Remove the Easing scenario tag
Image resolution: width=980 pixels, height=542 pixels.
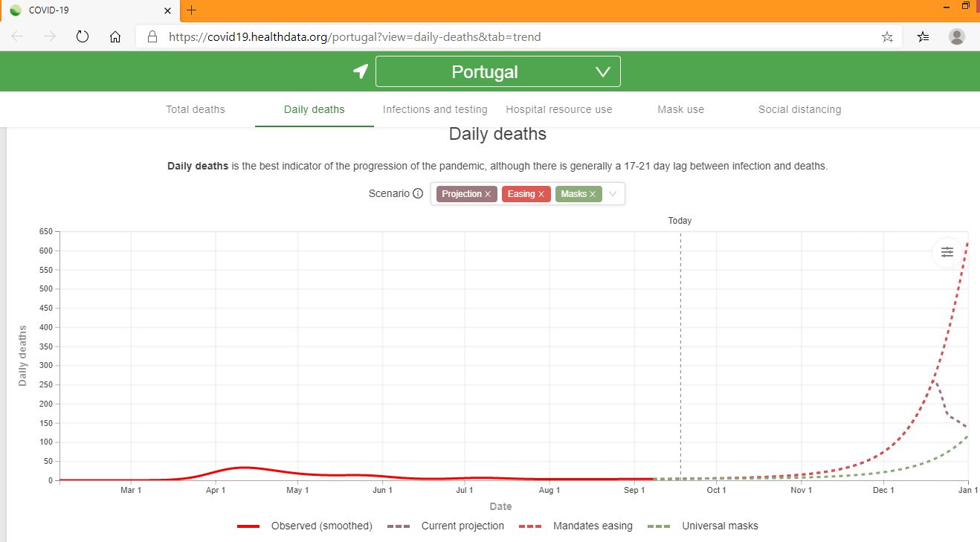541,194
